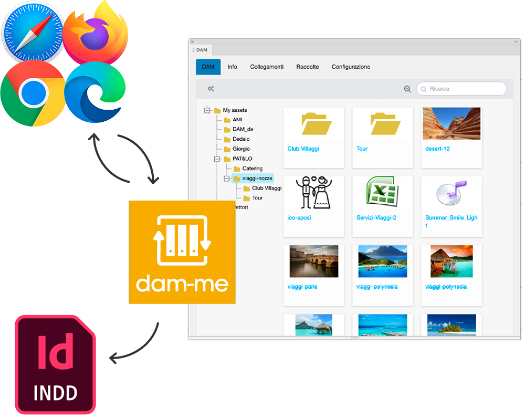Select the Tour subfolder in tree
This screenshot has height=420, width=525.
pos(253,198)
